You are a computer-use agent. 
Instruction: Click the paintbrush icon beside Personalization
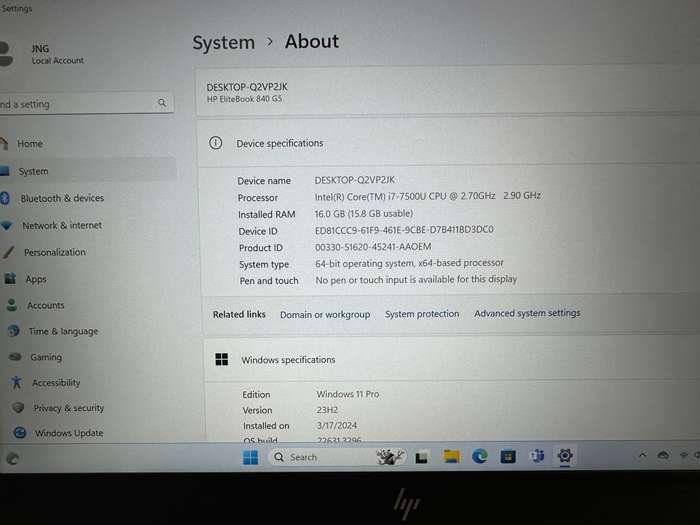[x=8, y=252]
